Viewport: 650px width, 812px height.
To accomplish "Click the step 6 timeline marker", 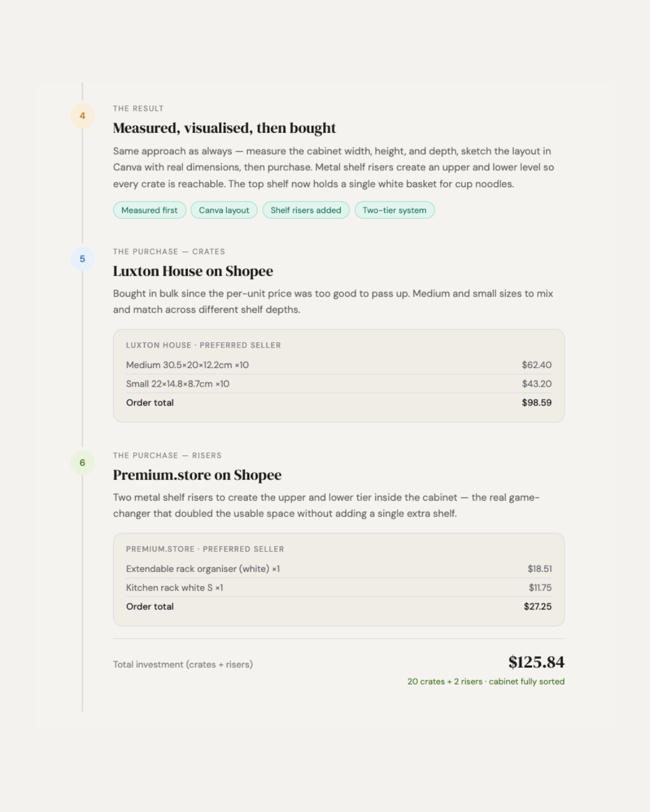I will click(x=82, y=463).
